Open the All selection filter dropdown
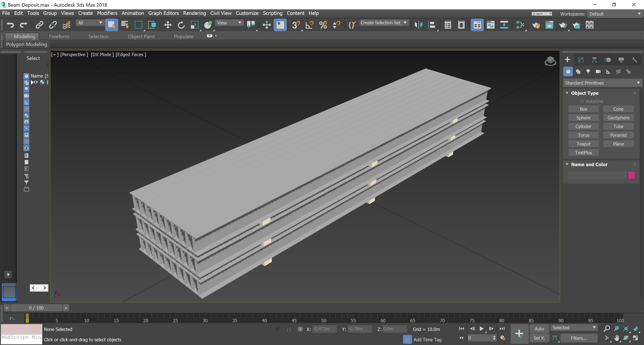The width and height of the screenshot is (644, 345). coord(90,23)
